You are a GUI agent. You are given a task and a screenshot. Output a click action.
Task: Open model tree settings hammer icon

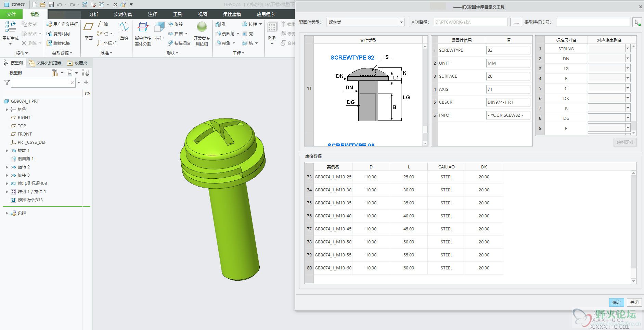55,73
